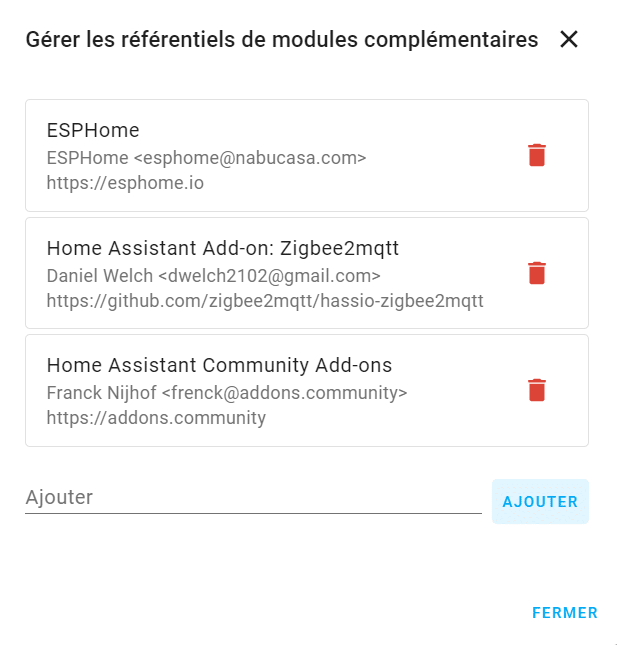Click the esphome@nabucasa.com maintainer email
This screenshot has height=645, width=617.
250,158
